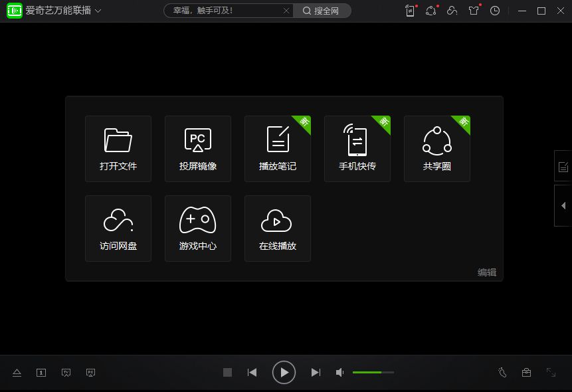The height and width of the screenshot is (392, 572).
Task: Open the 打开文件 (open file) tile
Action: pyautogui.click(x=118, y=148)
